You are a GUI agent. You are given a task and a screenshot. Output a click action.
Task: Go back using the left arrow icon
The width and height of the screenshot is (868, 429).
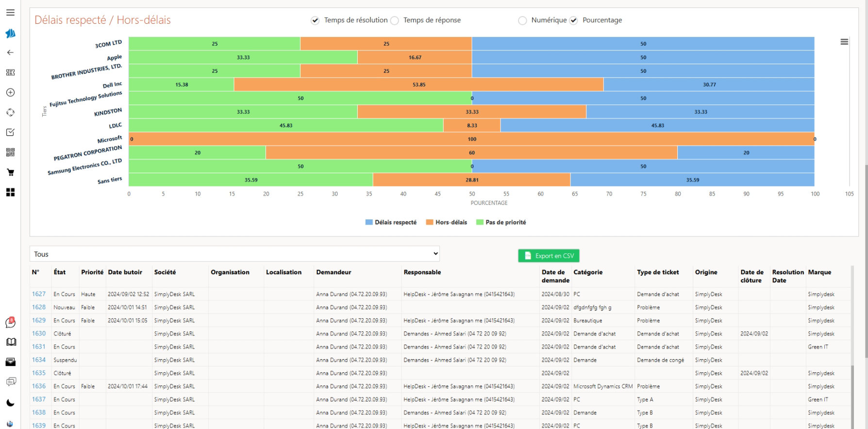10,52
